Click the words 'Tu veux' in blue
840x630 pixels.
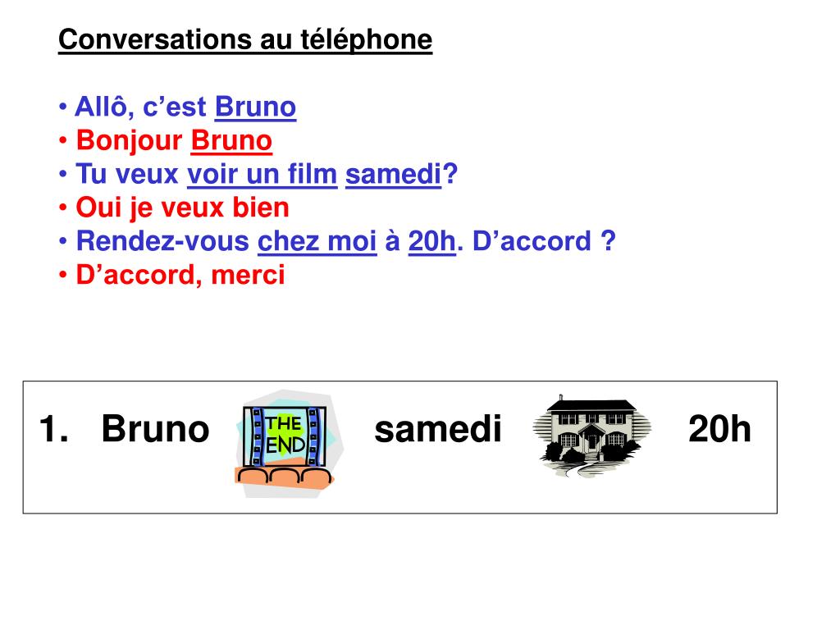click(127, 174)
